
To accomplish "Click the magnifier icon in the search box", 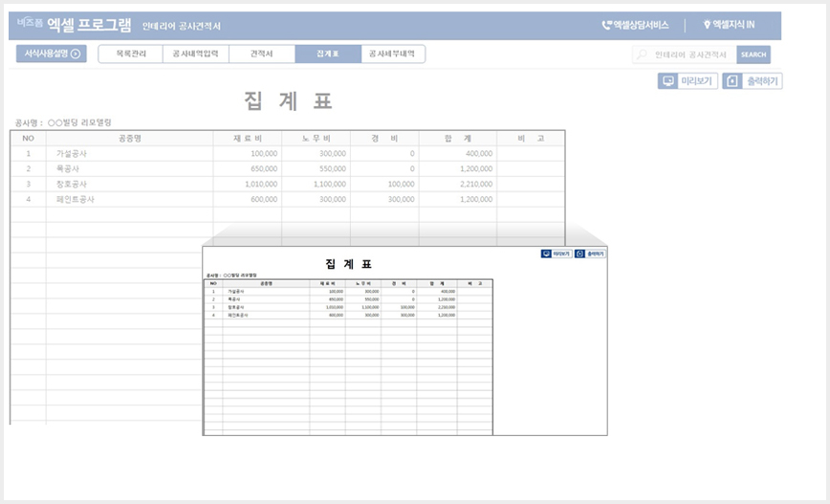I will click(642, 55).
